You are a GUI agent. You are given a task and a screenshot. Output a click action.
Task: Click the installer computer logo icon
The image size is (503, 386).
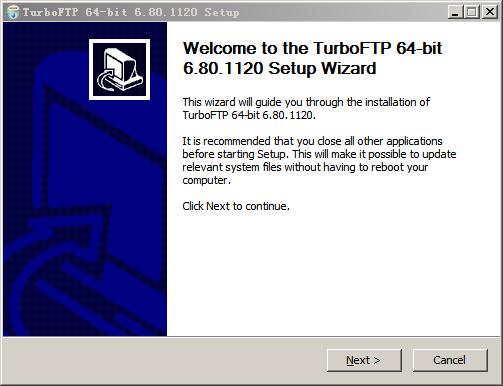point(119,69)
